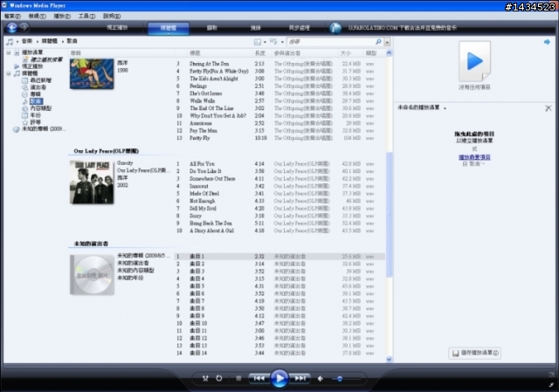Collapse the 媒體櫃 tree node
This screenshot has height=392, width=559.
[9, 73]
